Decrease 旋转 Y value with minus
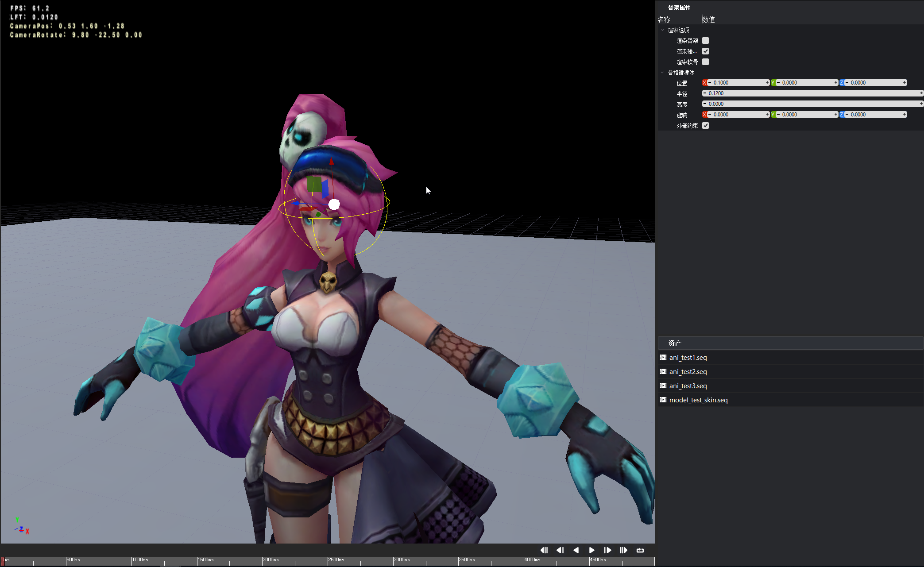The height and width of the screenshot is (567, 924). (x=778, y=115)
